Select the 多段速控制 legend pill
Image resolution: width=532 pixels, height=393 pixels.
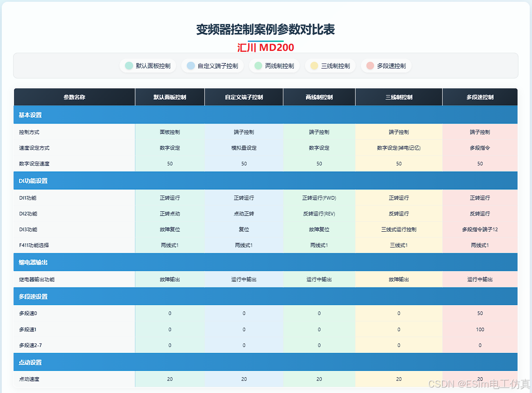[x=386, y=66]
